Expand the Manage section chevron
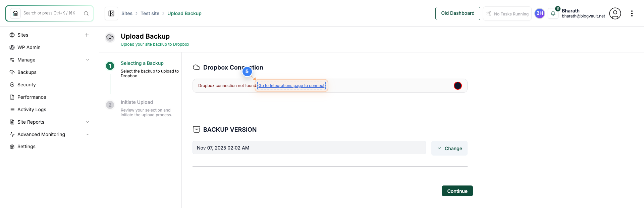 [88, 59]
